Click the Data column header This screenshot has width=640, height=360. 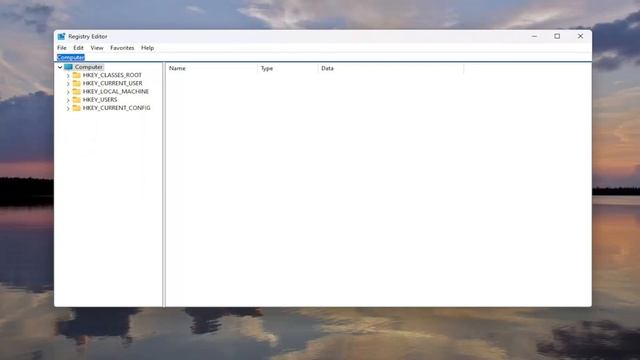391,68
